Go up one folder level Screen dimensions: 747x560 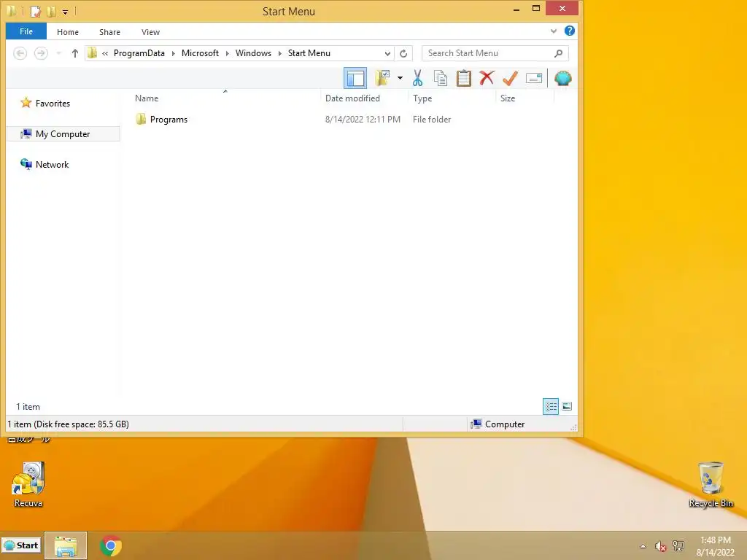click(x=75, y=53)
